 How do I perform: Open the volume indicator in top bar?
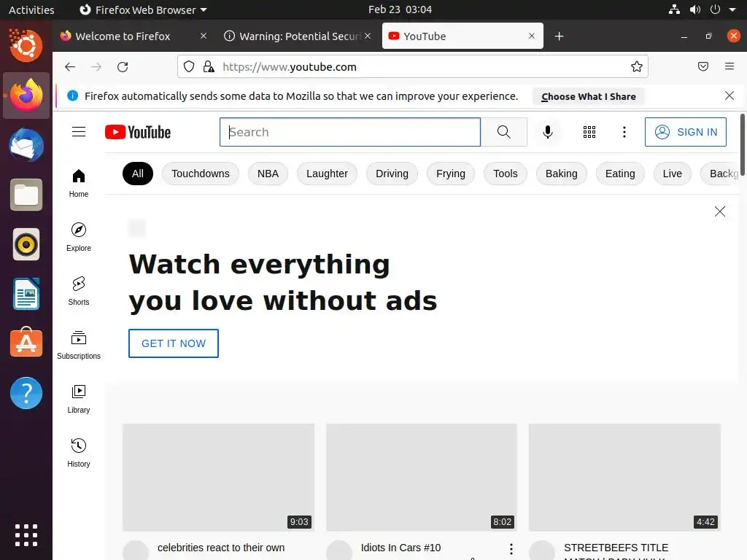click(x=695, y=9)
